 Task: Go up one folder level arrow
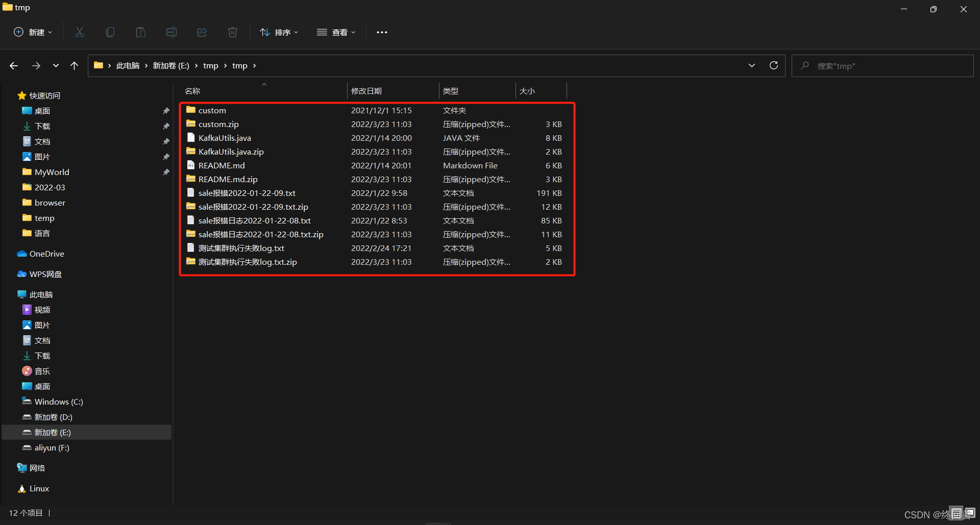pos(75,66)
